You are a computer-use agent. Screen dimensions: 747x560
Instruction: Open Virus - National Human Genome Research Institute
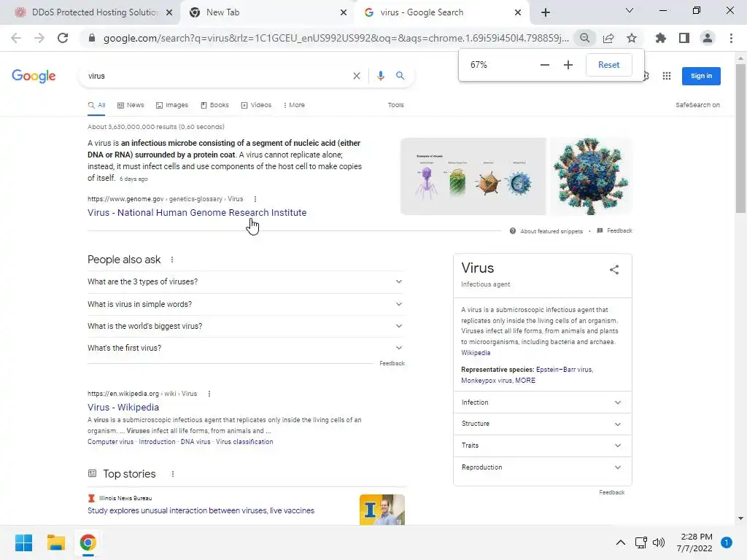tap(197, 212)
